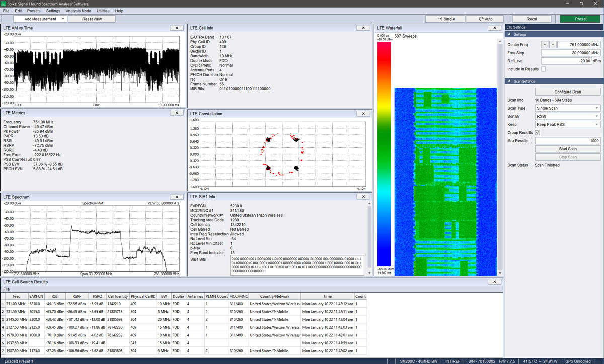This screenshot has width=604, height=364.
Task: Open the Sort By dropdown
Action: (567, 116)
